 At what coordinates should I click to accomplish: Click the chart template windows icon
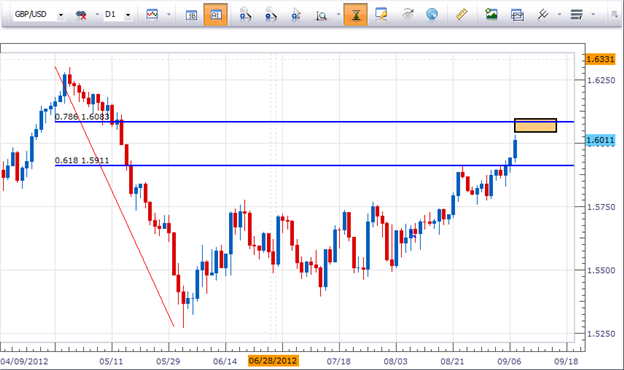(x=517, y=15)
